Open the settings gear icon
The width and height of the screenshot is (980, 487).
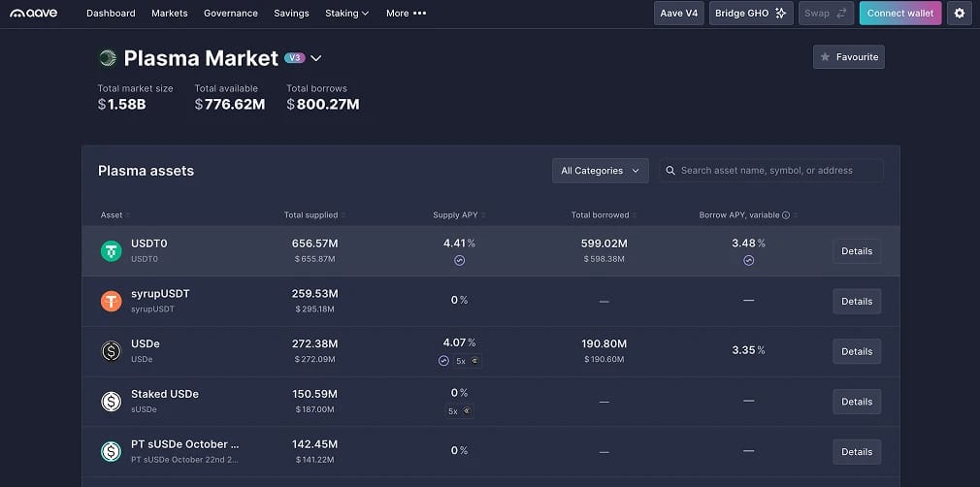[x=960, y=14]
